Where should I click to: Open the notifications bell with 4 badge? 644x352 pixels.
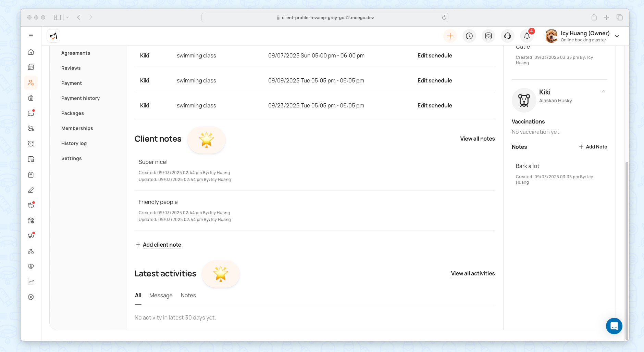(527, 36)
